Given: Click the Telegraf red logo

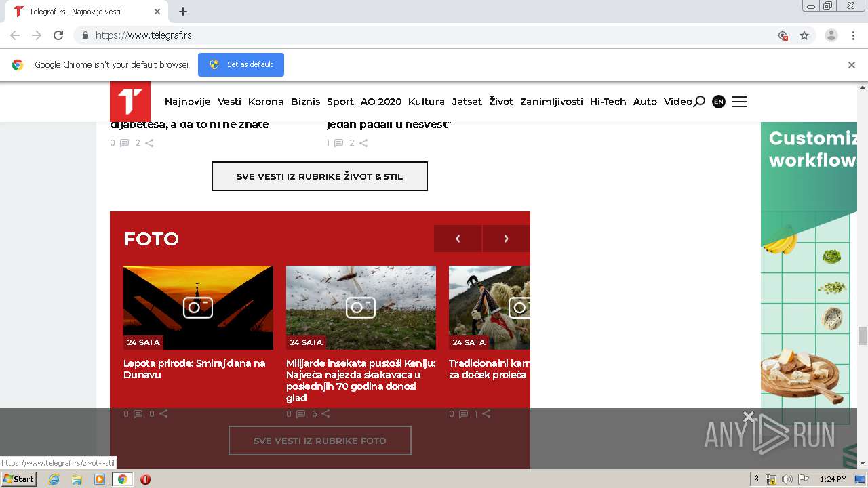Looking at the screenshot, I should (x=130, y=102).
